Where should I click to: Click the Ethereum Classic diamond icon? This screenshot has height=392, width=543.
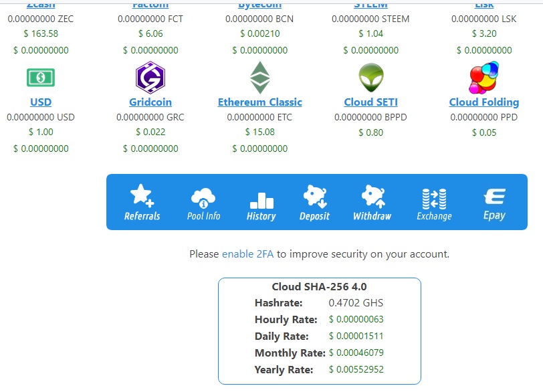[x=260, y=78]
